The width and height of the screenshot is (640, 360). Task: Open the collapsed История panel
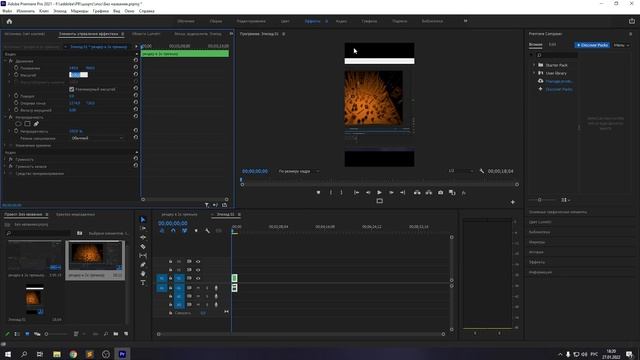(x=536, y=252)
